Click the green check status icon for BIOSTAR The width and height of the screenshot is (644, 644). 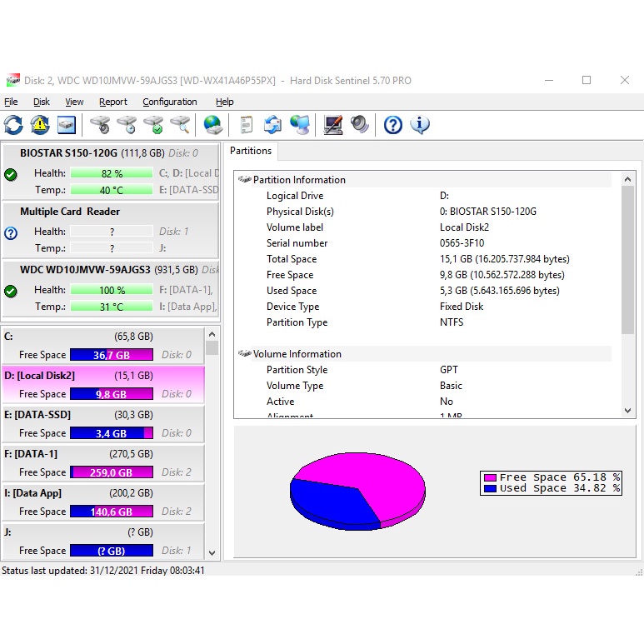coord(11,175)
